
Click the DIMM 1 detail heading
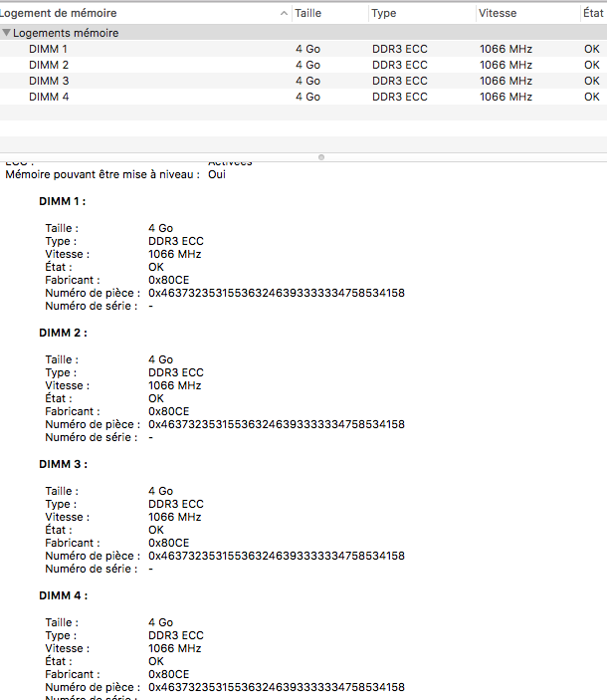(63, 201)
